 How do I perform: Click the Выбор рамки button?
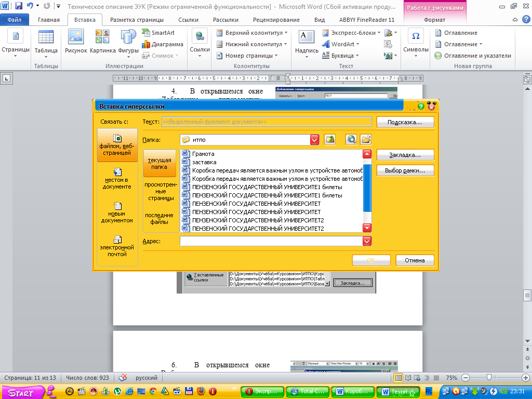pos(405,170)
